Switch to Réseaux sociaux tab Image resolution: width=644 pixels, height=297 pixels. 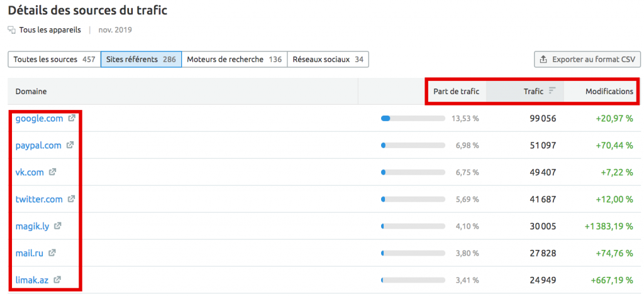click(x=328, y=59)
